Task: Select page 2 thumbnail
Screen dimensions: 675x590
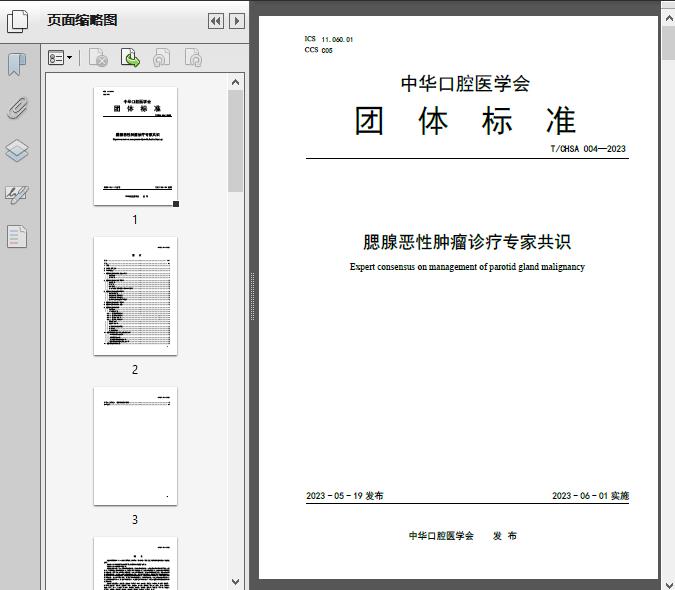Action: coord(135,296)
